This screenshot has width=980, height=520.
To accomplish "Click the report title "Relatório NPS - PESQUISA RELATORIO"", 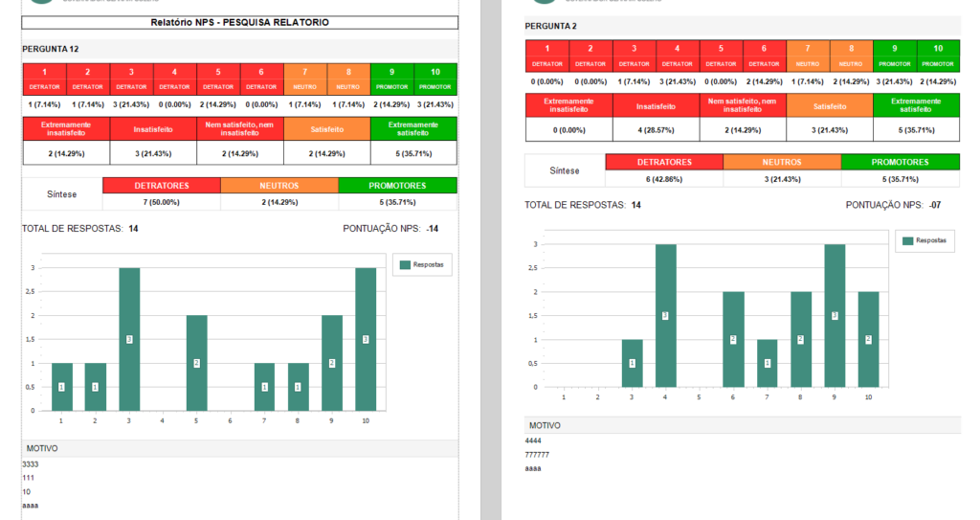I will 240,21.
